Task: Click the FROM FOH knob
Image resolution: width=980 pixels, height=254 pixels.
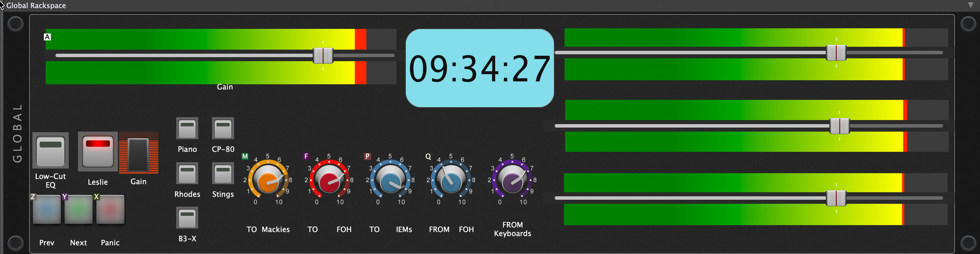Action: tap(451, 181)
